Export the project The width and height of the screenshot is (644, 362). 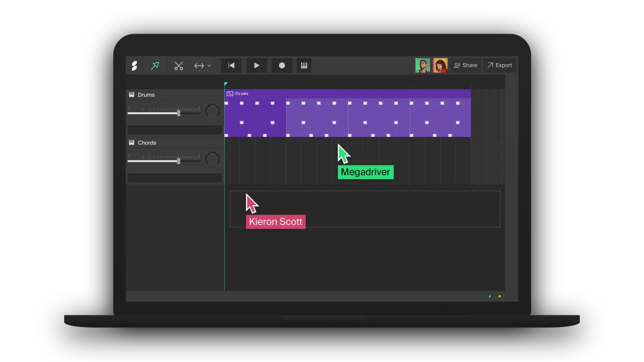[499, 65]
